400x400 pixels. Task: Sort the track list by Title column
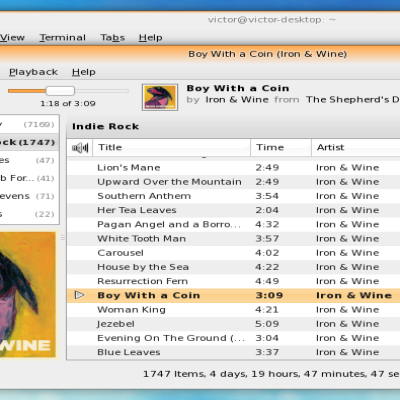coord(172,147)
